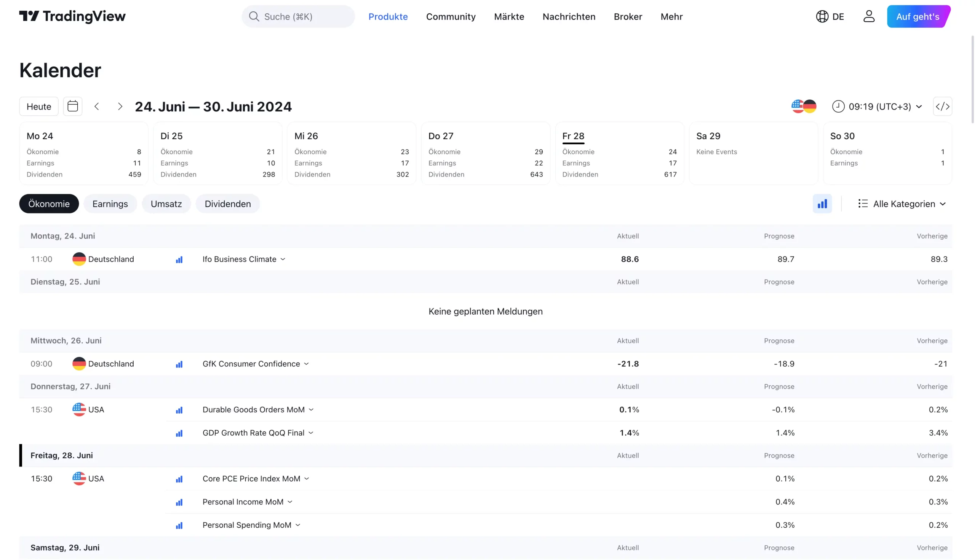Open user profile icon
This screenshot has height=560, width=975.
868,16
